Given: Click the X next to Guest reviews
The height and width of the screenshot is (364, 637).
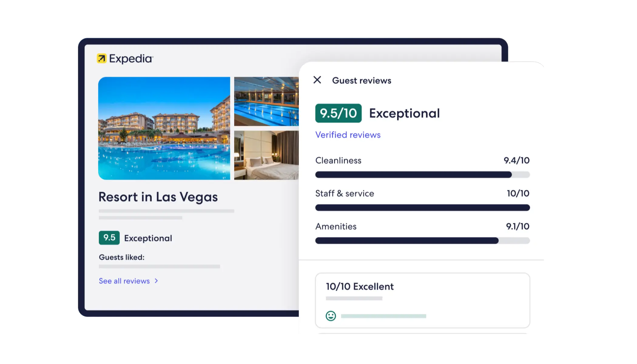Looking at the screenshot, I should click(x=318, y=80).
